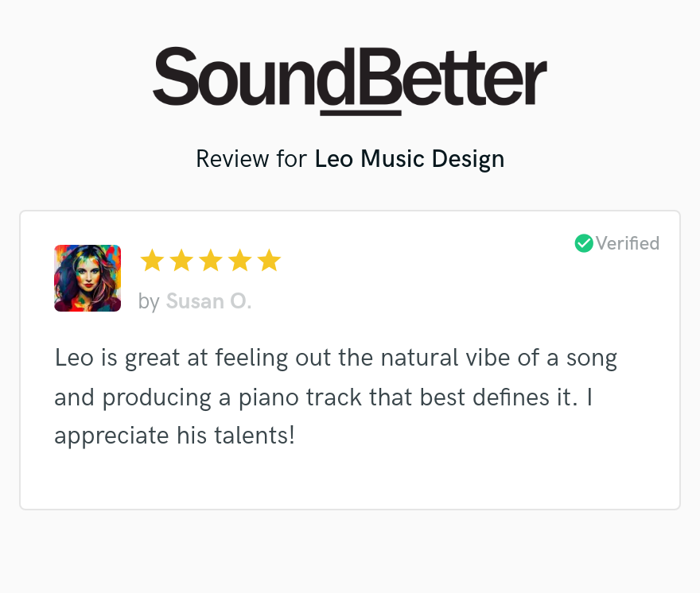Click the word "by" before reviewer name

(x=149, y=302)
